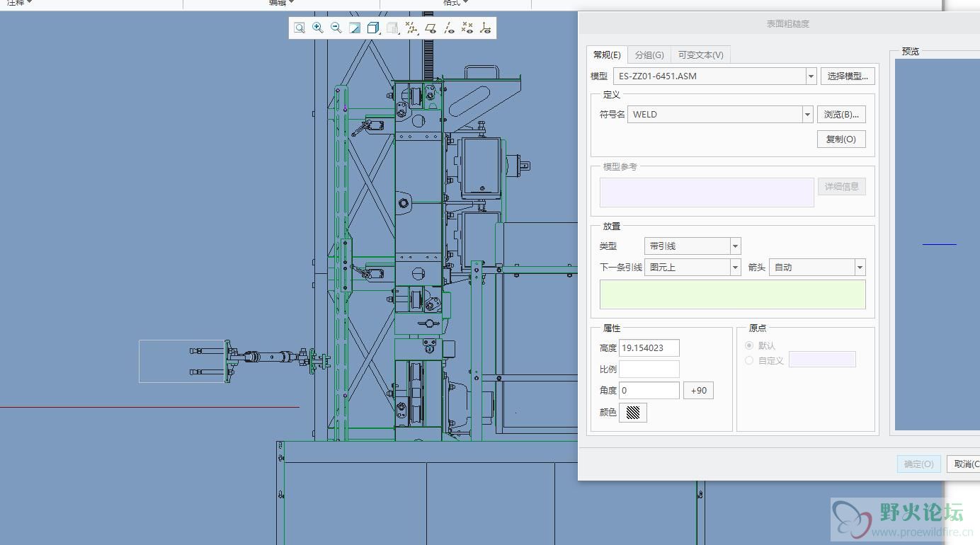
Task: Click the 模型参考 reference box
Action: tap(707, 193)
